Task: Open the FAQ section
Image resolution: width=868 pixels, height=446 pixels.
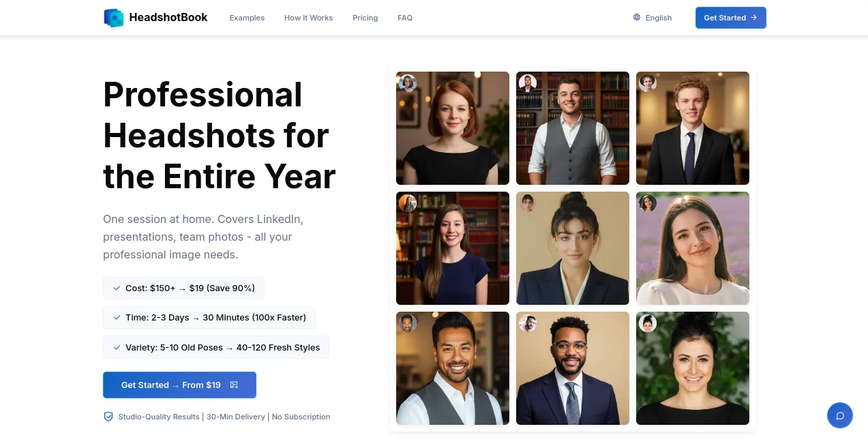Action: click(405, 18)
